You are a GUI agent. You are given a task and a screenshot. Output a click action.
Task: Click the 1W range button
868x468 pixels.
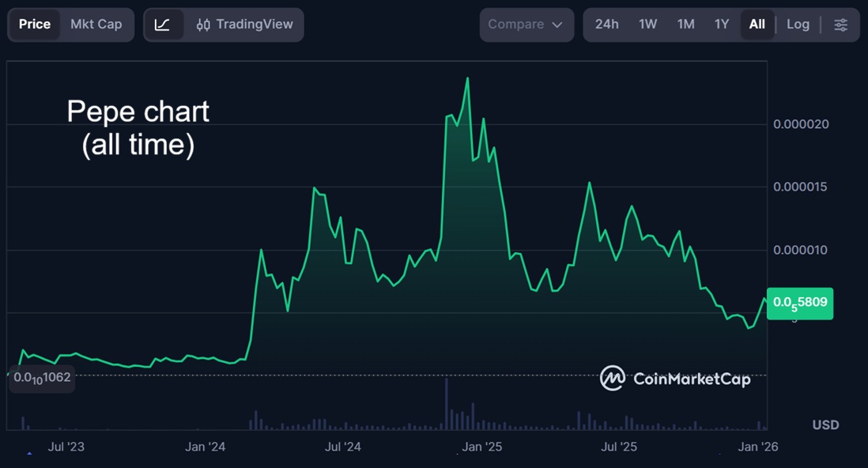click(647, 25)
